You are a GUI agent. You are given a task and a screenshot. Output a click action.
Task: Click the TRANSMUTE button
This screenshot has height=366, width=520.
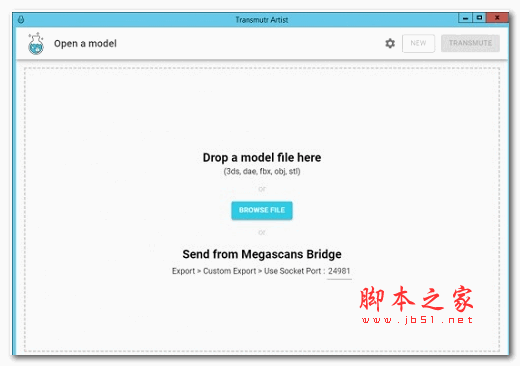coord(470,43)
